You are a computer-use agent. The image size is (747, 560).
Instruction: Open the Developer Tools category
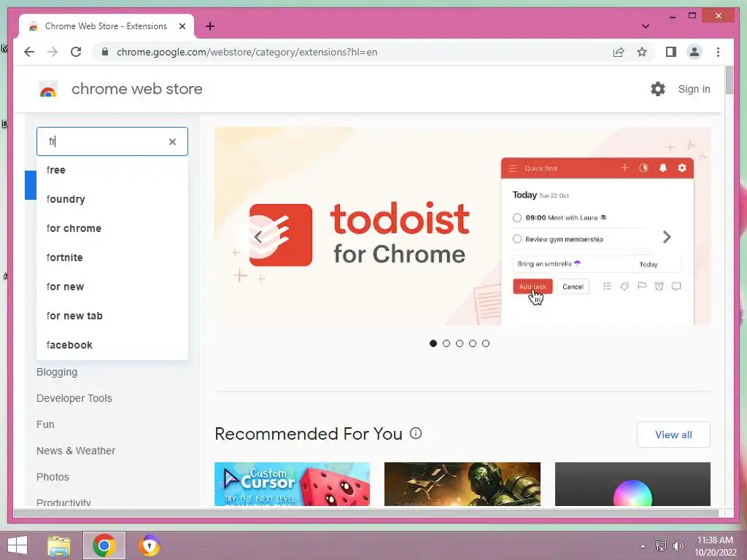tap(74, 398)
